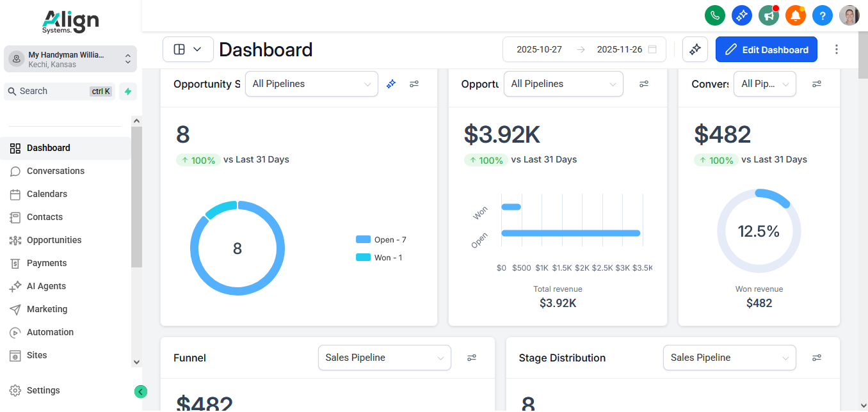Viewport: 868px width, 412px height.
Task: Open Opportunities from the sidebar menu
Action: click(x=54, y=240)
